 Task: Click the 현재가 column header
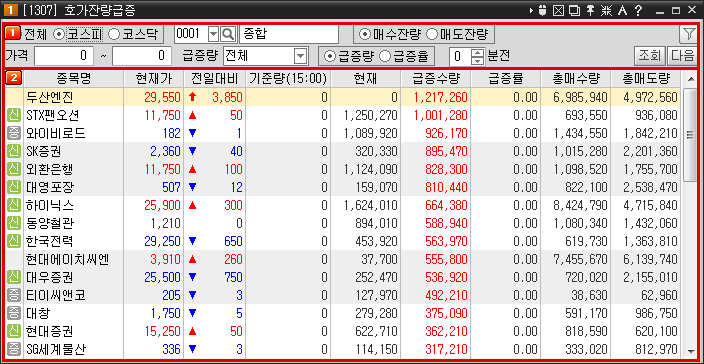tap(154, 79)
